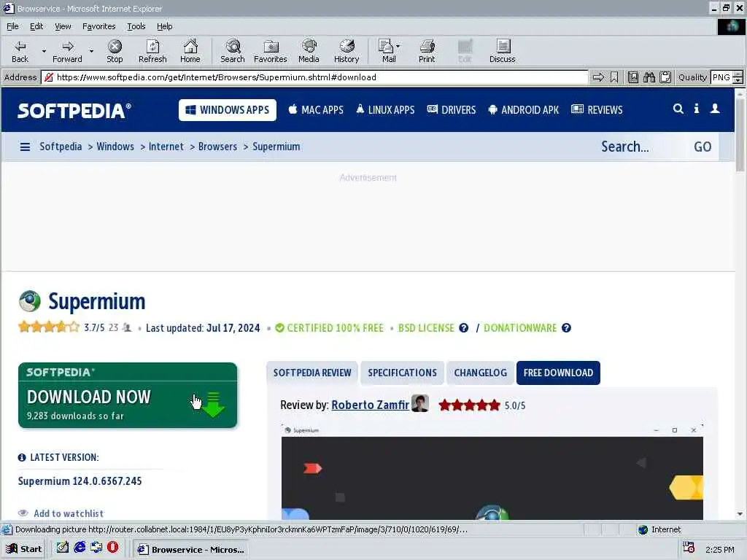Open the Help menu

tap(164, 26)
